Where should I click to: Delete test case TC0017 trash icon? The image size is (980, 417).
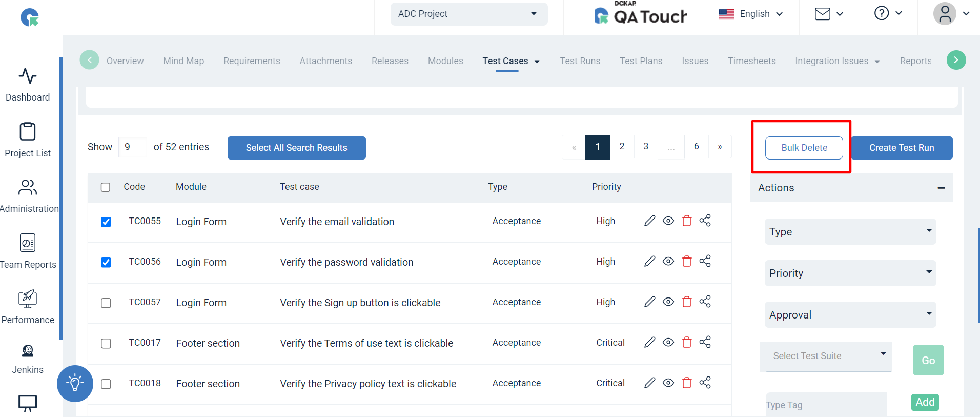pyautogui.click(x=687, y=342)
